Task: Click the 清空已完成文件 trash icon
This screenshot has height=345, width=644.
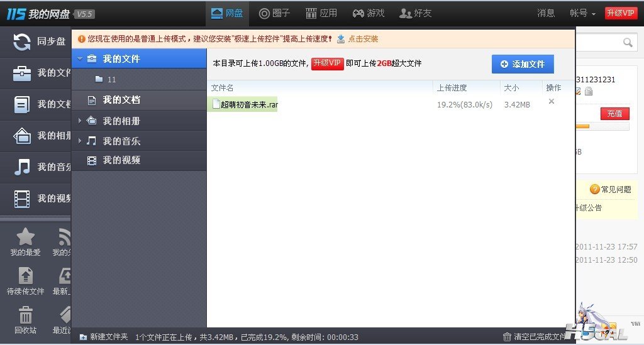Action: click(x=507, y=337)
